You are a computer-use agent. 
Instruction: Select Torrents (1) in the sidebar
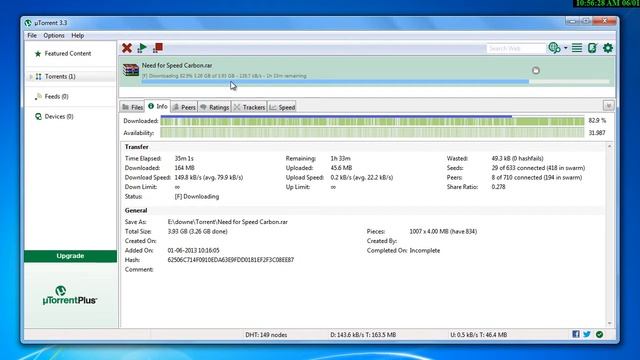click(x=60, y=76)
